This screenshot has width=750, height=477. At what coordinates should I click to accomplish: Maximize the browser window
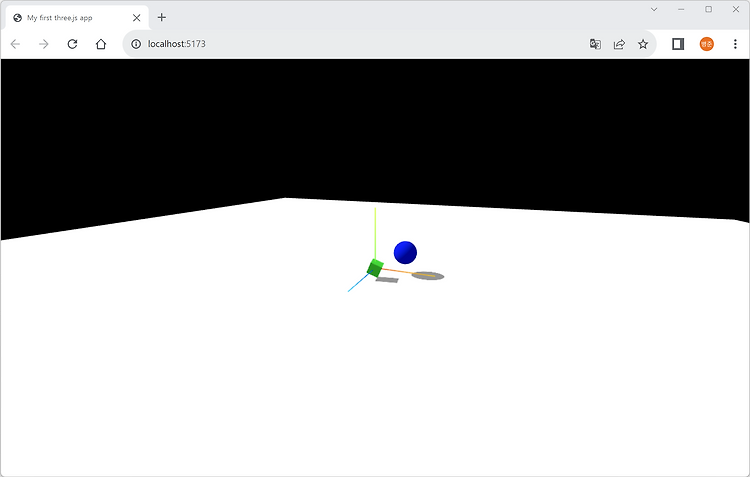[x=708, y=9]
